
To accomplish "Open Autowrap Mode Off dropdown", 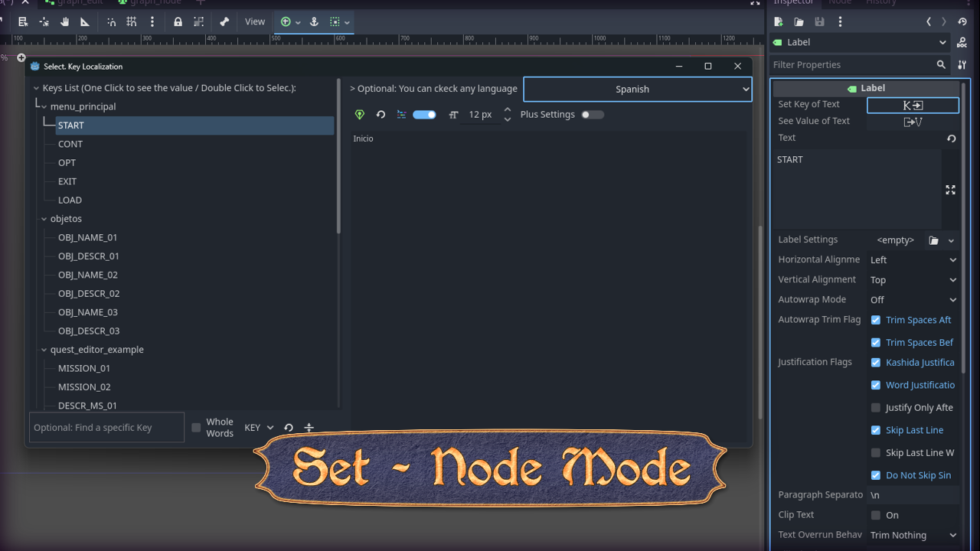I will [x=913, y=300].
